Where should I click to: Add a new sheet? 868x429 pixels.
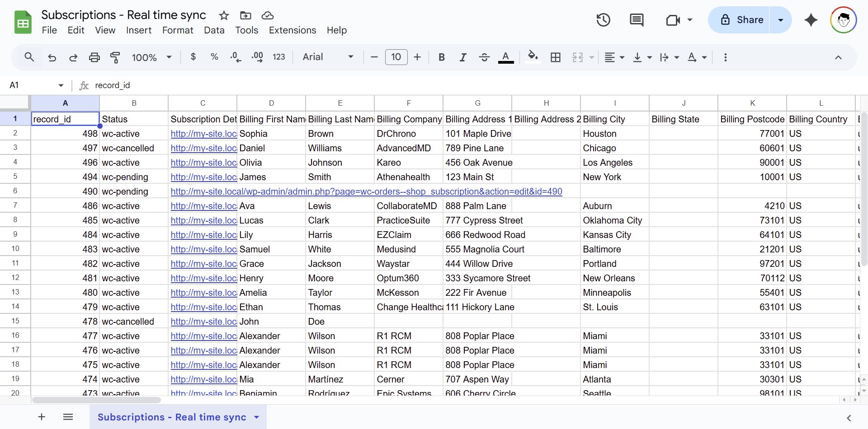[42, 417]
